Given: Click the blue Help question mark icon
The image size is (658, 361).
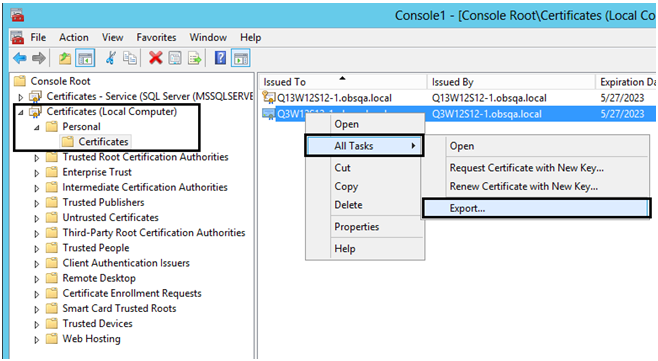Looking at the screenshot, I should pos(220,58).
